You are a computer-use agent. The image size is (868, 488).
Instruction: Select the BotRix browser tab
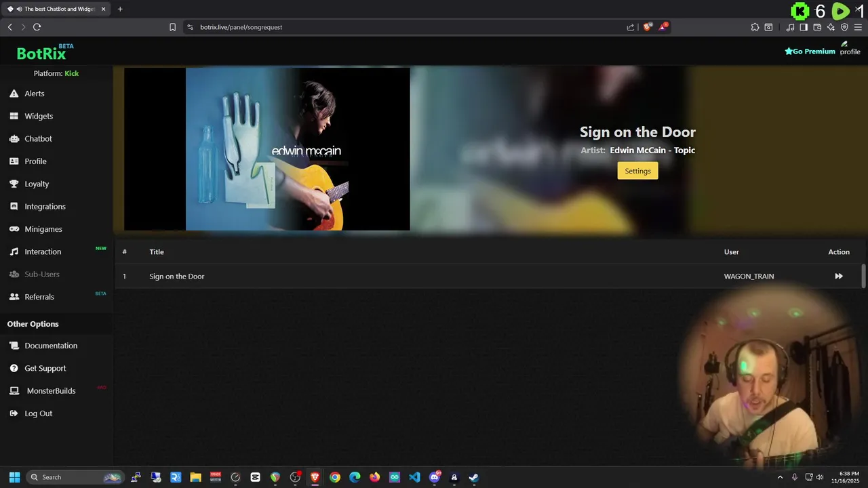[x=56, y=9]
